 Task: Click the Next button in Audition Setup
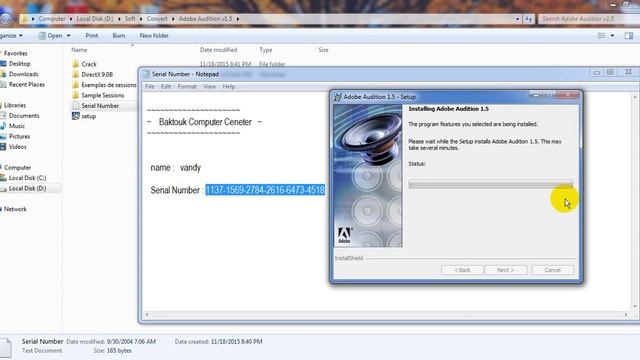[x=505, y=270]
